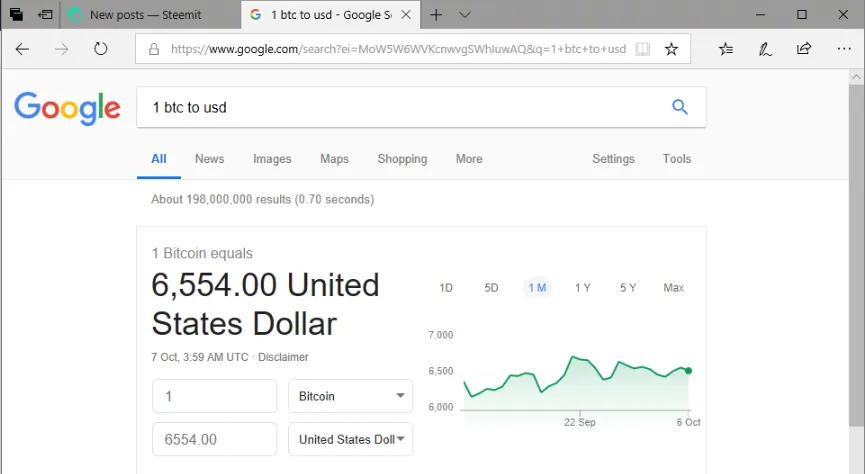Expand the Bitcoin currency dropdown
The height and width of the screenshot is (474, 865).
(x=350, y=396)
